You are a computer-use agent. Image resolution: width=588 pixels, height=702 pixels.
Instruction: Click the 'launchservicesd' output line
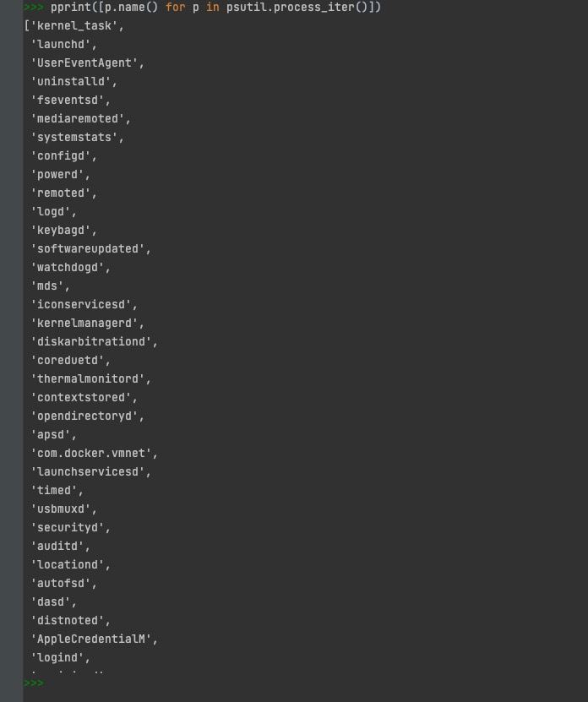(x=90, y=472)
